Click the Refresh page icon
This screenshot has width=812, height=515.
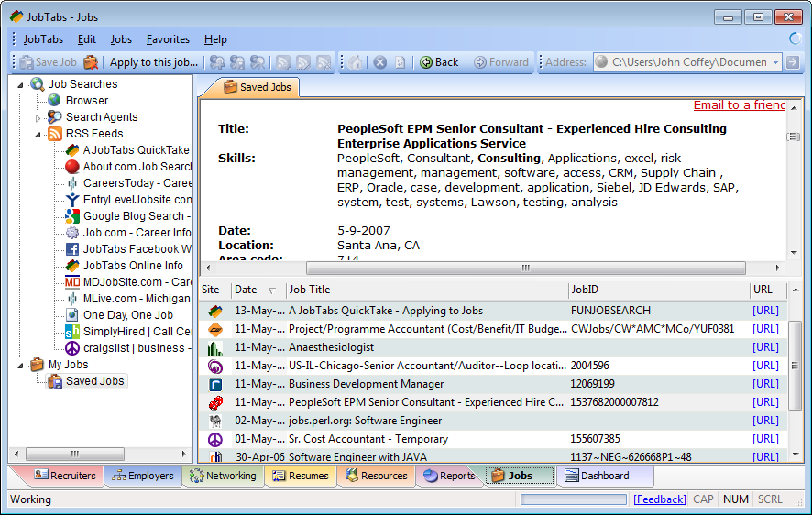pos(400,62)
